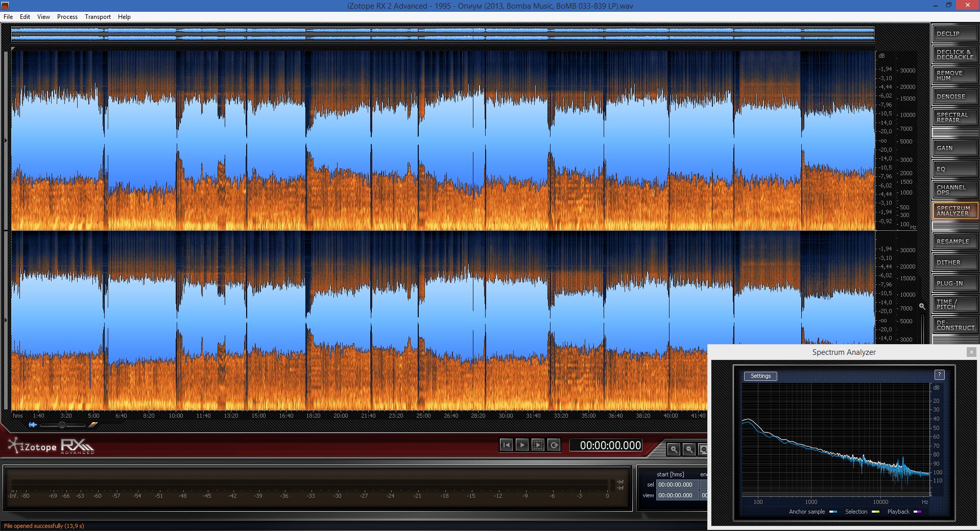
Task: Open the Process menu
Action: click(67, 17)
